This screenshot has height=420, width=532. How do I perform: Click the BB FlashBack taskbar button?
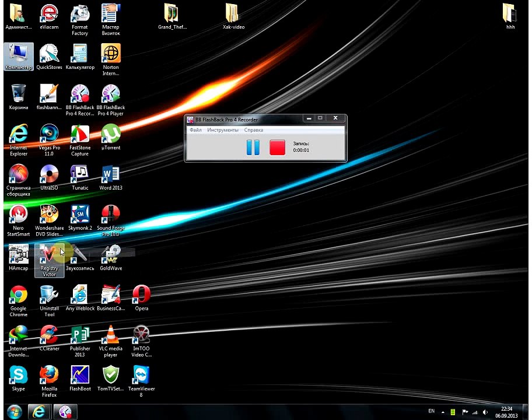click(x=65, y=412)
